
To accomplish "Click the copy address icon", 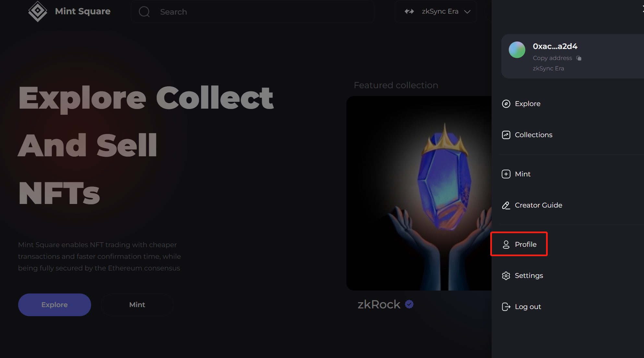I will coord(579,58).
